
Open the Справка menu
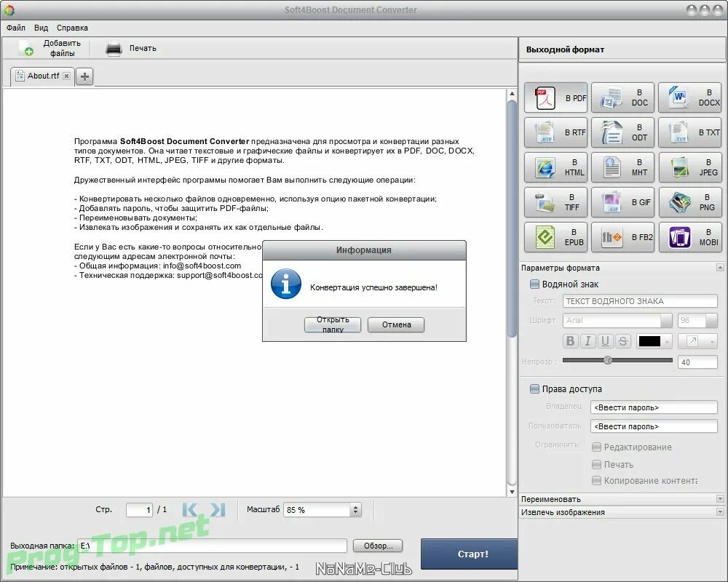[72, 28]
